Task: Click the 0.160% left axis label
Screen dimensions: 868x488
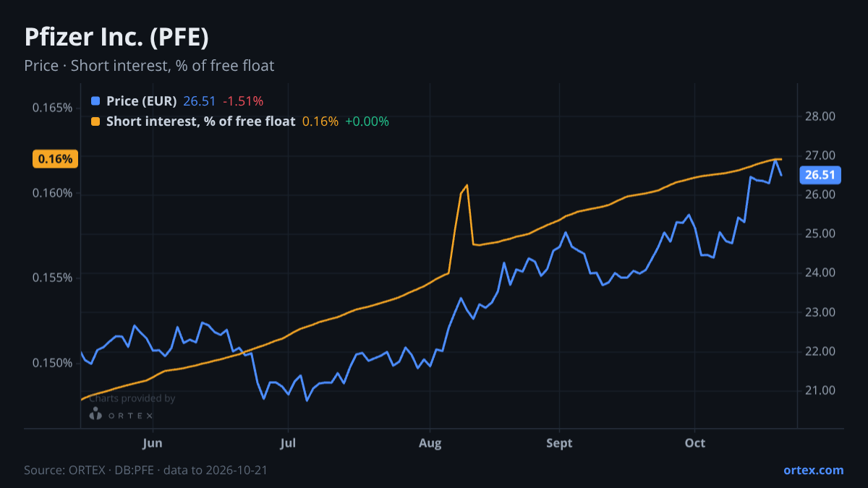Action: coord(52,193)
